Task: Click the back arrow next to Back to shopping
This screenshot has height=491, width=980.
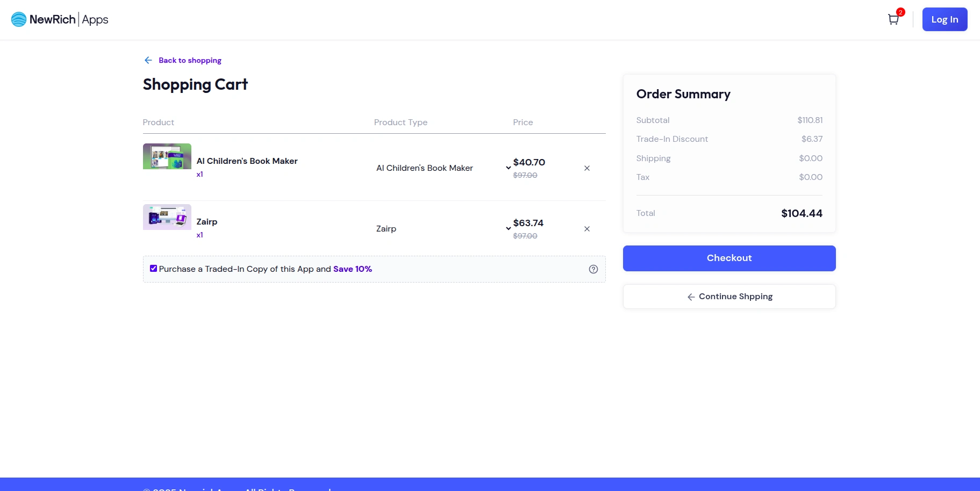Action: tap(148, 60)
